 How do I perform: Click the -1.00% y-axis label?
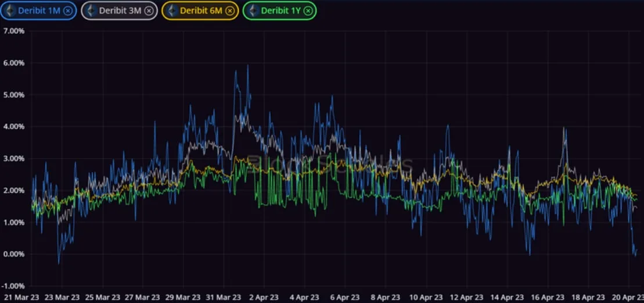click(13, 286)
